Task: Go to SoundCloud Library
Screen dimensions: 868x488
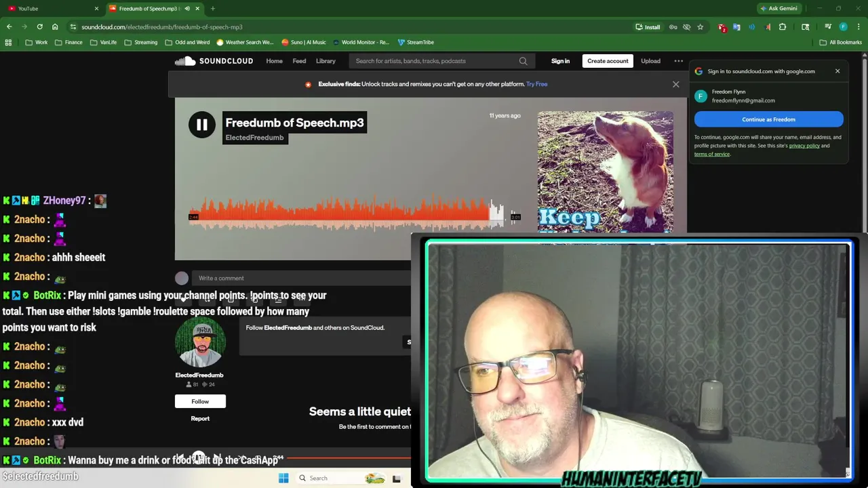Action: pyautogui.click(x=325, y=61)
